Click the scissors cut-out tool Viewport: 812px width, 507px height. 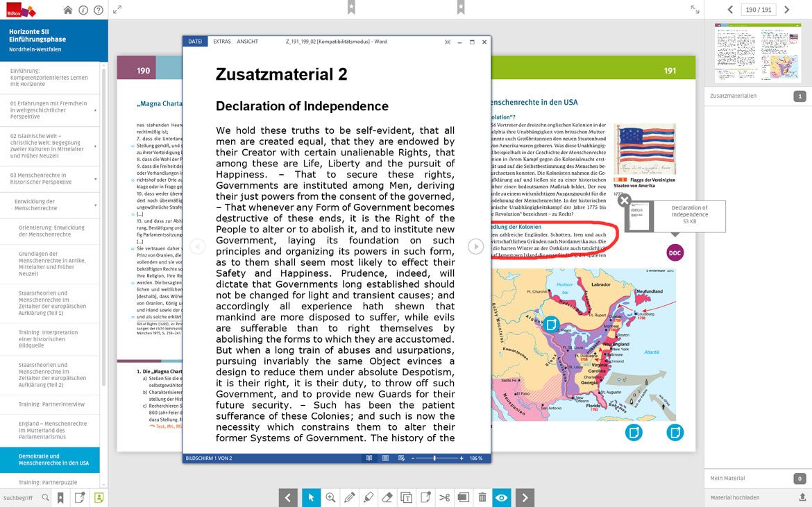click(445, 497)
